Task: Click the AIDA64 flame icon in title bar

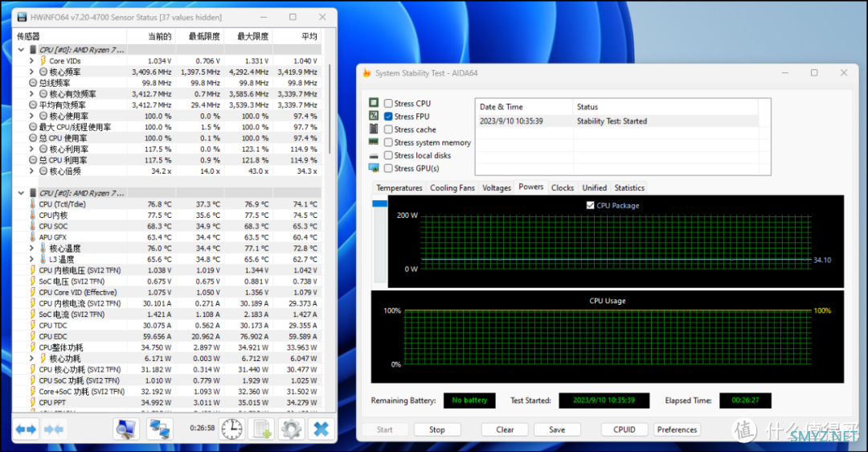Action: pos(366,72)
